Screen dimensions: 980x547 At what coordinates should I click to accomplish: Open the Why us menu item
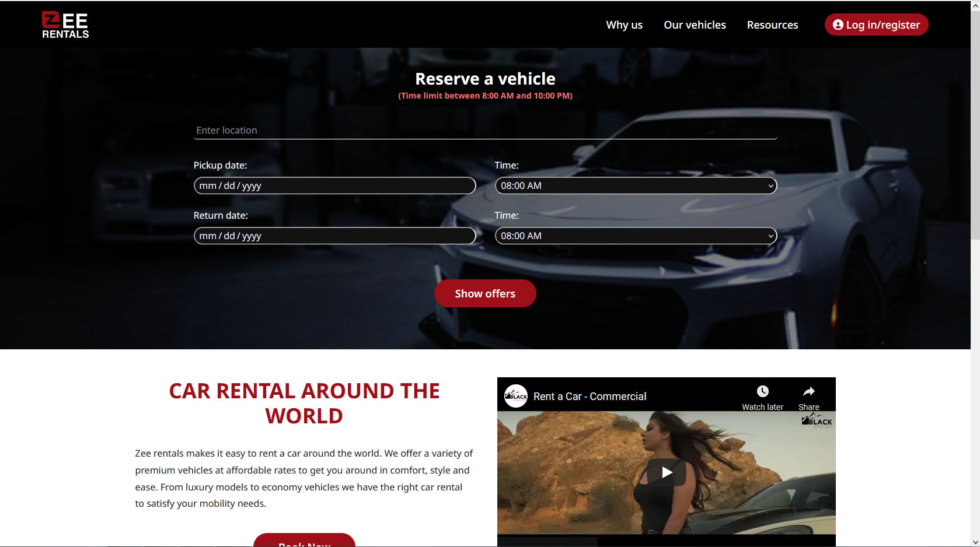pyautogui.click(x=624, y=24)
